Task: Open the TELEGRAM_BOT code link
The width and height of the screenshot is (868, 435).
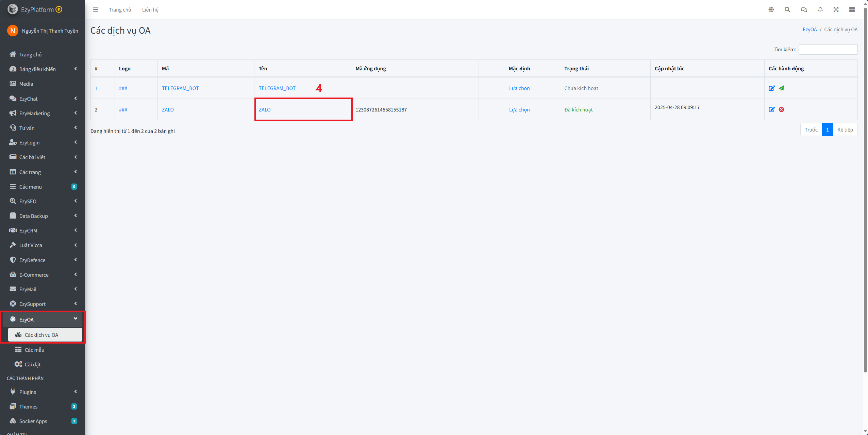Action: click(x=180, y=88)
